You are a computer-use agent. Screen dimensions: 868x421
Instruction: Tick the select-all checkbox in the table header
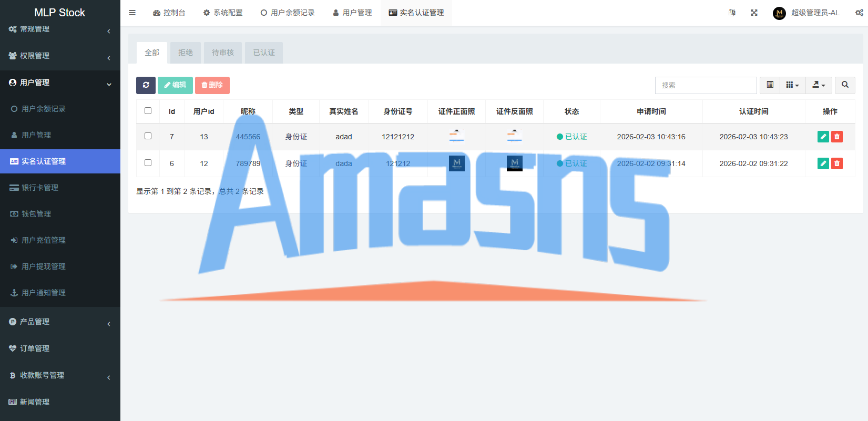click(148, 111)
